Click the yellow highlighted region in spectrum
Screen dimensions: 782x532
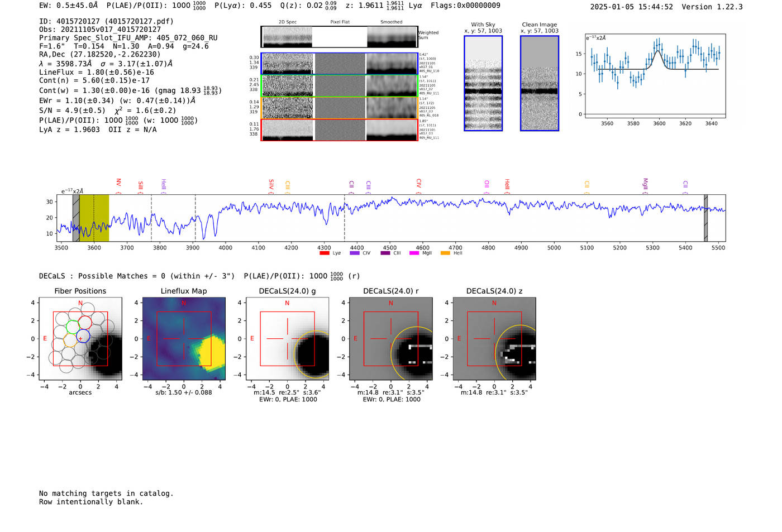click(x=94, y=218)
